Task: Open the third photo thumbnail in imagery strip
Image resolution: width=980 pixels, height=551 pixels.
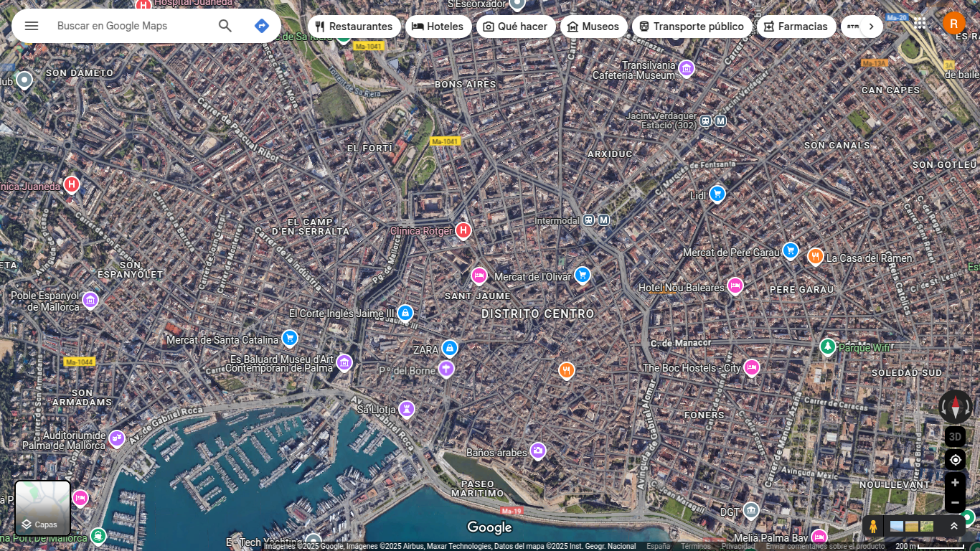Action: tap(927, 526)
